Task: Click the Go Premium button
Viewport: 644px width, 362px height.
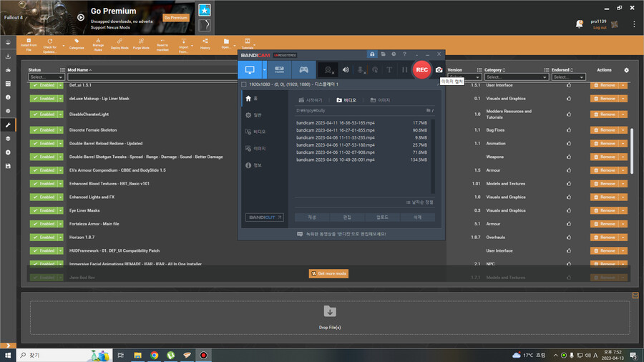Action: tap(176, 17)
